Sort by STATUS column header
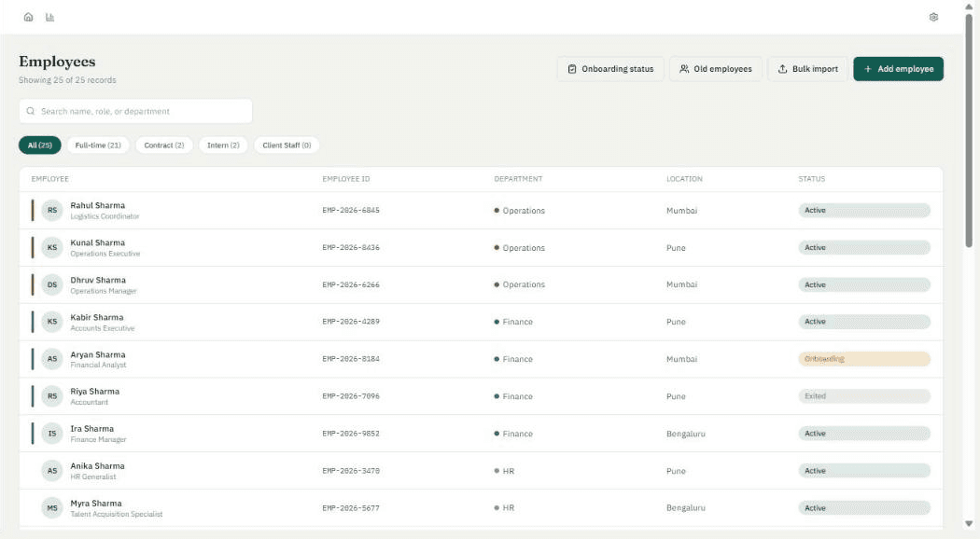The width and height of the screenshot is (980, 539). click(811, 179)
